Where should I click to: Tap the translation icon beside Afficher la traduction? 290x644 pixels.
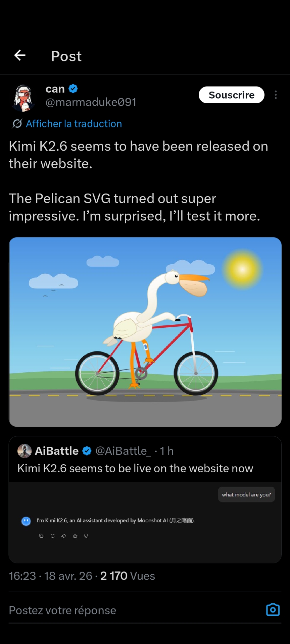(x=17, y=124)
